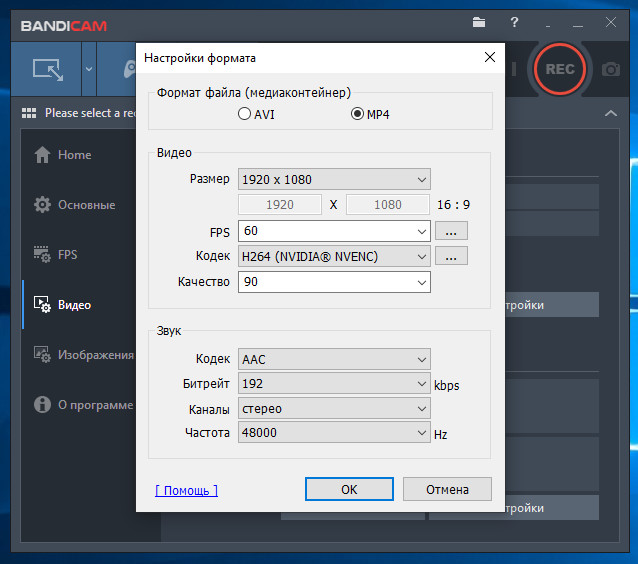Open the output folder icon in Bandicam title bar
Image resolution: width=638 pixels, height=564 pixels.
pos(479,22)
